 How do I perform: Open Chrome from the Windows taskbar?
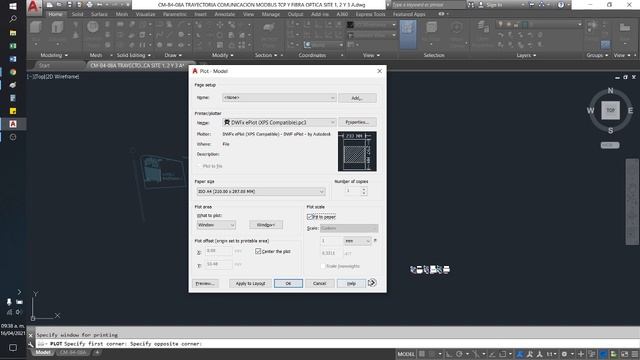click(x=13, y=72)
